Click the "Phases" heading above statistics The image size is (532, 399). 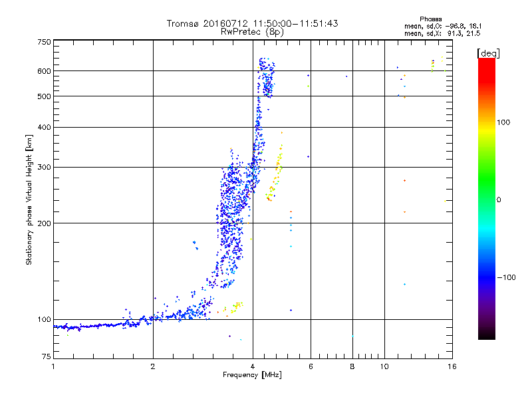coord(430,19)
